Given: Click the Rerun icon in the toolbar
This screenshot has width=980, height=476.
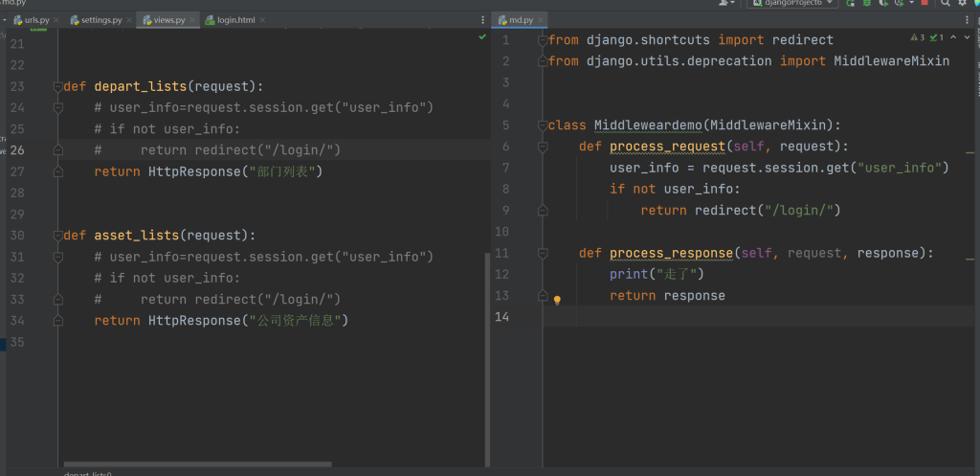Looking at the screenshot, I should pos(850,3).
